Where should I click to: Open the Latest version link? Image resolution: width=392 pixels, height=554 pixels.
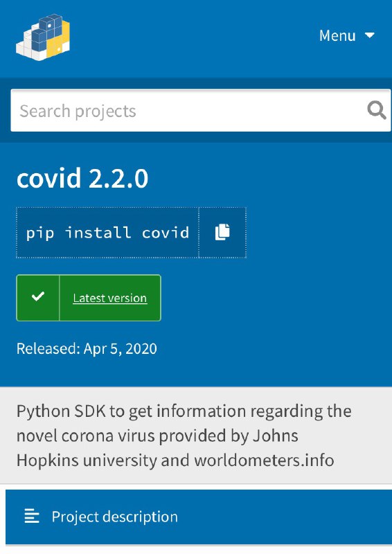pyautogui.click(x=110, y=298)
